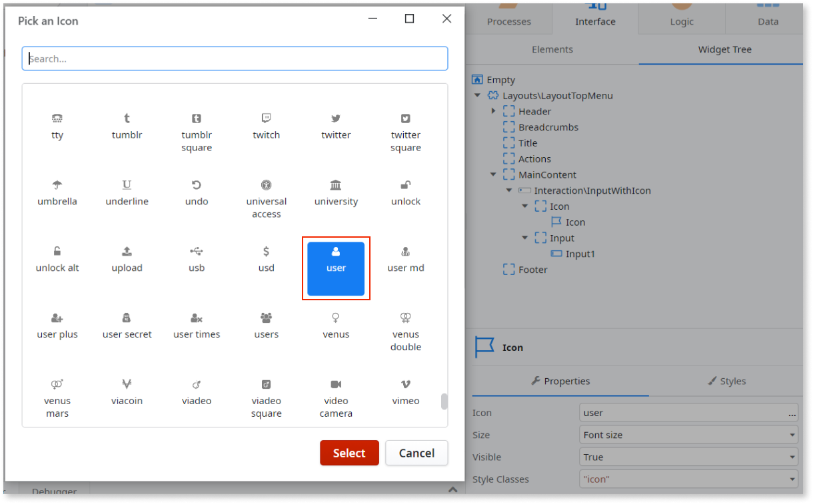Click the Cancel button
813x504 pixels.
pyautogui.click(x=416, y=453)
